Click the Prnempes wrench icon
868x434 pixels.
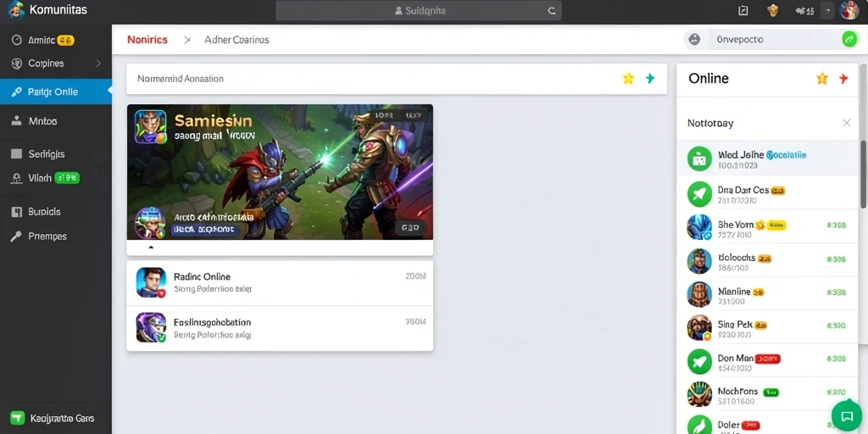click(x=17, y=236)
